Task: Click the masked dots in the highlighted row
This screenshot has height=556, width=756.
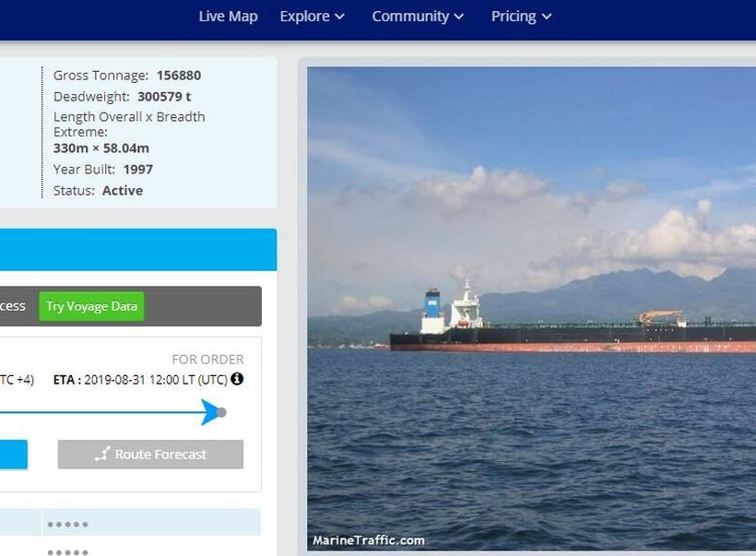Action: pos(67,524)
